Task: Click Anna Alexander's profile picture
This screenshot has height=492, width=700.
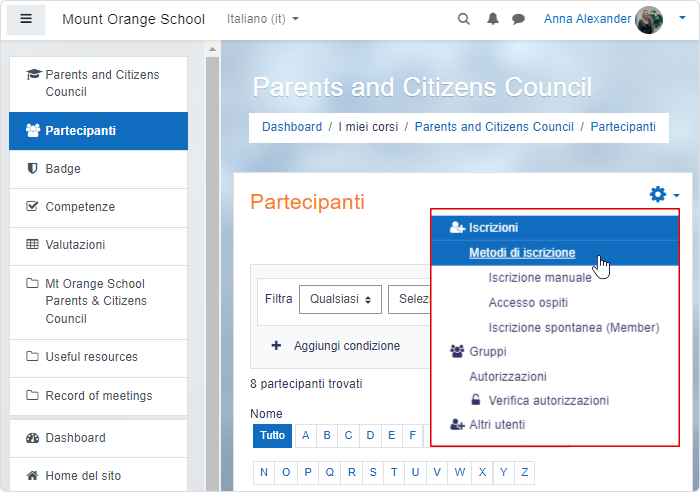Action: coord(649,20)
